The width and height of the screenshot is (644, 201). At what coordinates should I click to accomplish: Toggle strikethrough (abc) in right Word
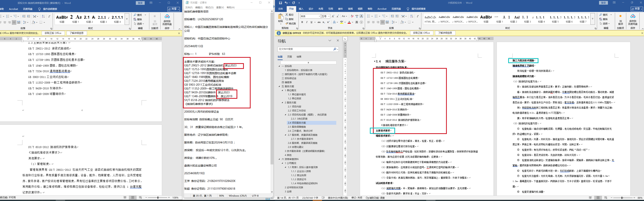click(x=319, y=22)
